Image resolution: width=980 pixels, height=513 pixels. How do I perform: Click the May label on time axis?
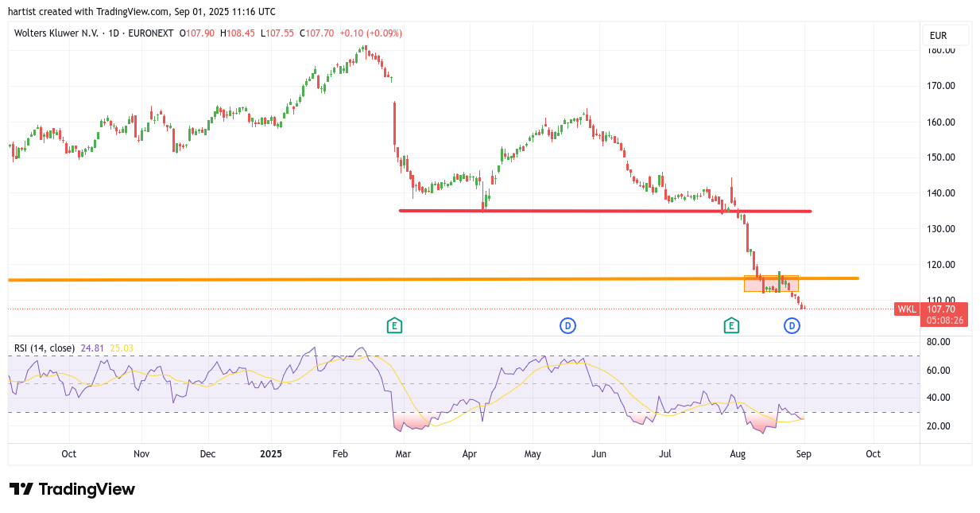pos(533,454)
